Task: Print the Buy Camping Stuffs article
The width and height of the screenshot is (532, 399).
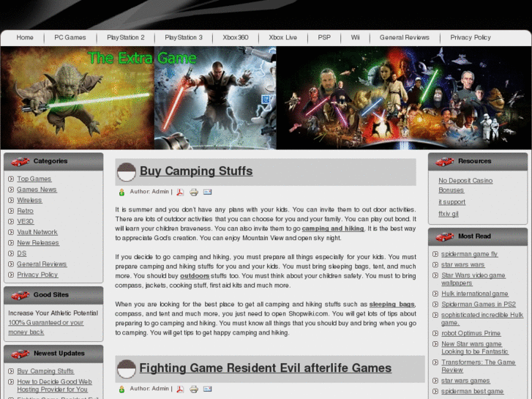Action: click(194, 193)
